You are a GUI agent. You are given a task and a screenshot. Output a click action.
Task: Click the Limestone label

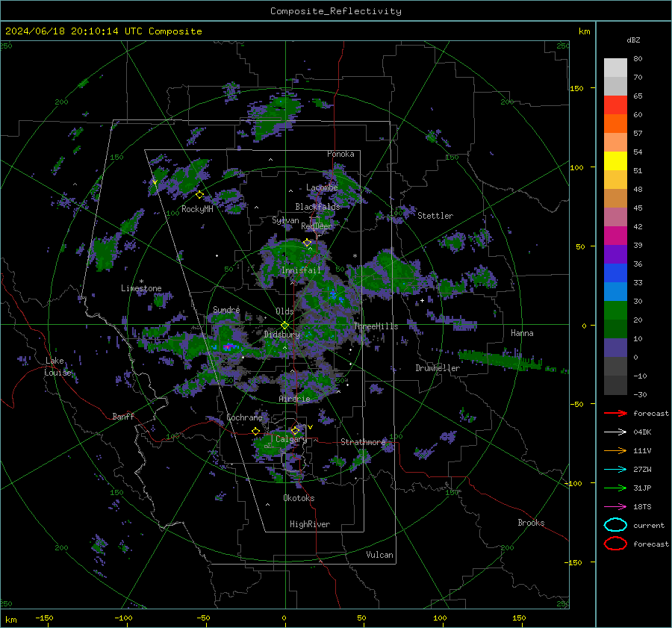(141, 288)
